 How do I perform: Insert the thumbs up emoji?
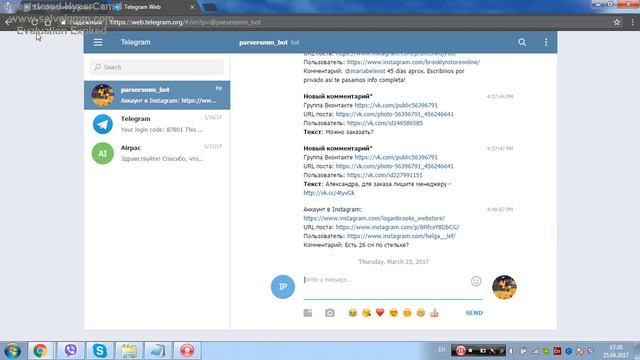tap(434, 313)
